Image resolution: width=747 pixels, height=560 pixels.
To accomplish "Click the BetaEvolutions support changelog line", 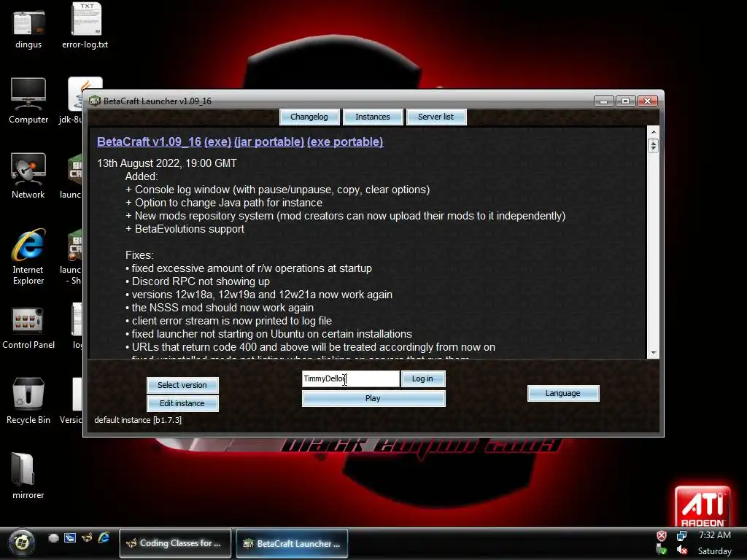I will 185,229.
